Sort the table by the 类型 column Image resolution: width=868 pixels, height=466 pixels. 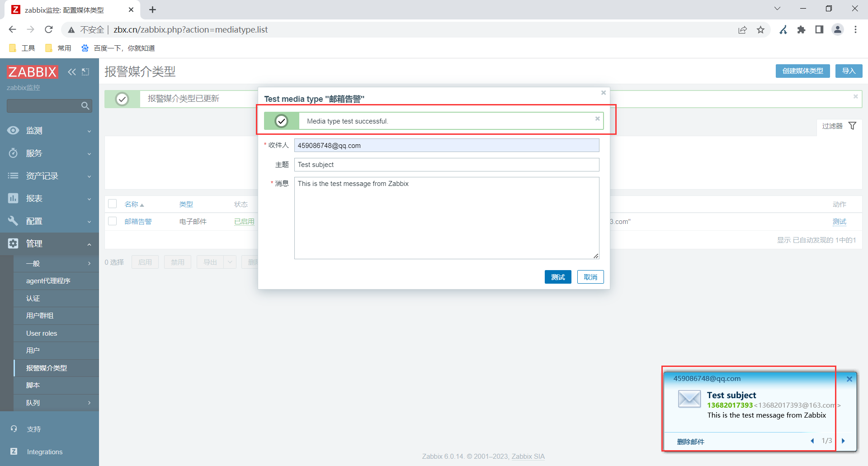(x=186, y=204)
